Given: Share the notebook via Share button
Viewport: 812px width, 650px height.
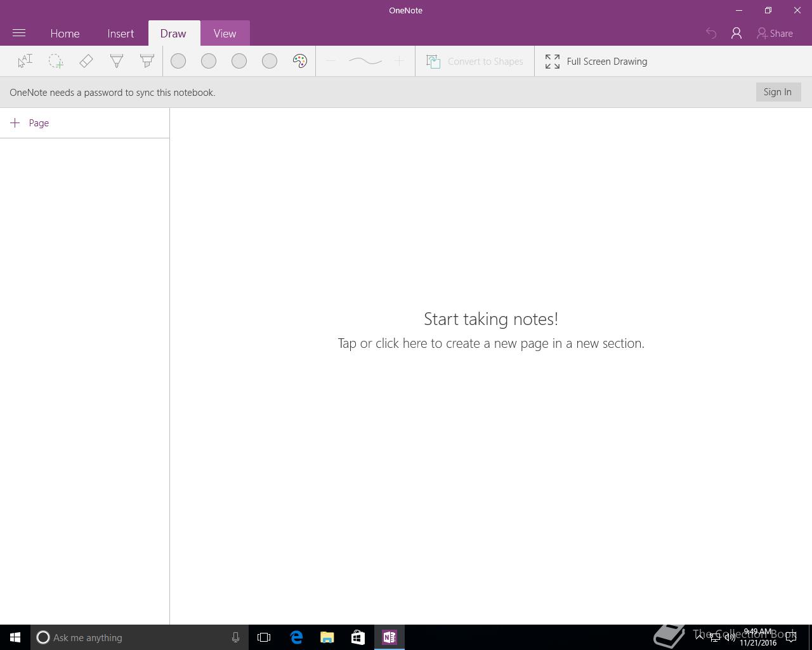Looking at the screenshot, I should [x=775, y=33].
